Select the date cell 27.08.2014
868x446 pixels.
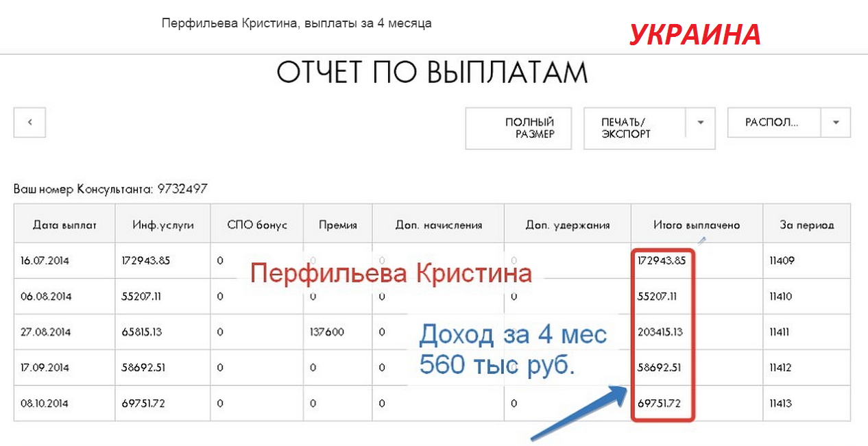[64, 332]
